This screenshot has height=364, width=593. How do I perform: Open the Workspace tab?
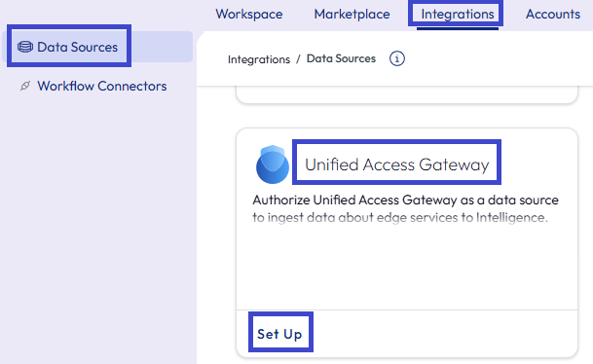(249, 15)
